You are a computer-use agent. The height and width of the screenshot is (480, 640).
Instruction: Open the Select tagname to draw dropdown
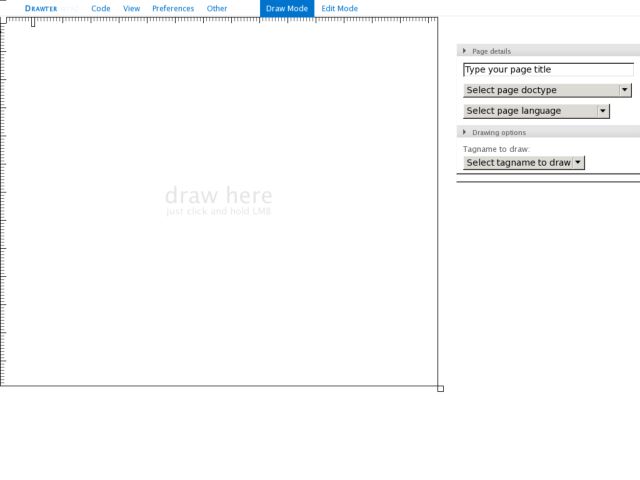(x=524, y=162)
